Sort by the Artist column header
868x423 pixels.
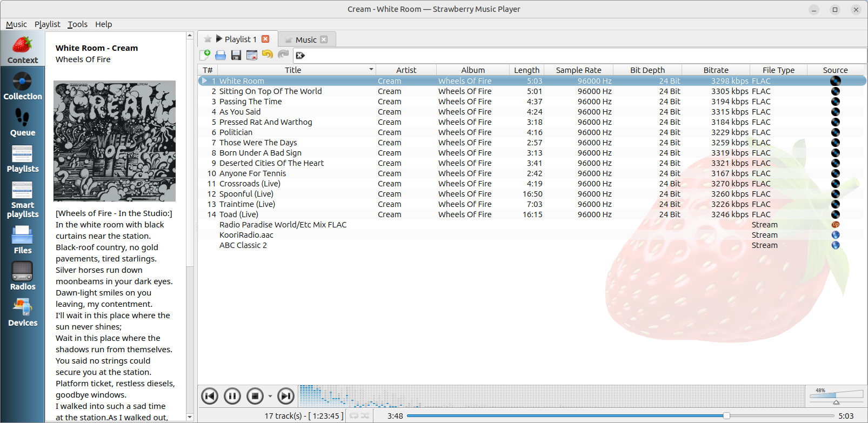406,70
